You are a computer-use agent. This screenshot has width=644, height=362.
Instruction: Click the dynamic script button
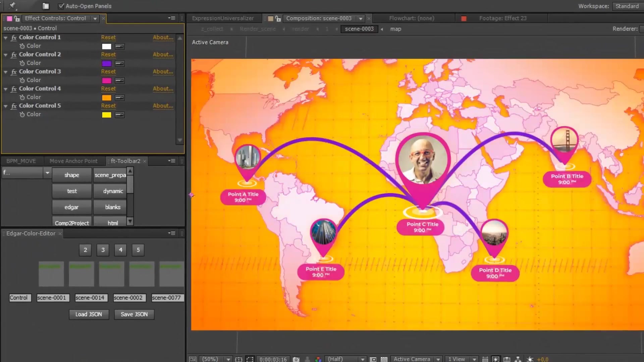click(112, 191)
